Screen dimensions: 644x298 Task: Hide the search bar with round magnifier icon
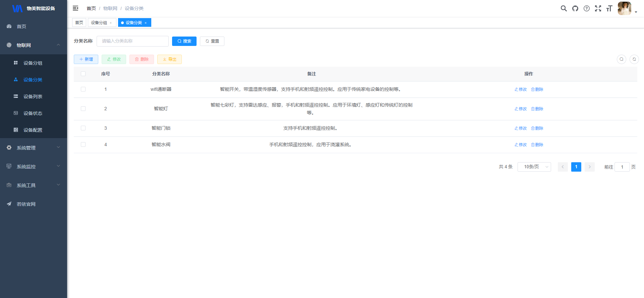(x=622, y=59)
